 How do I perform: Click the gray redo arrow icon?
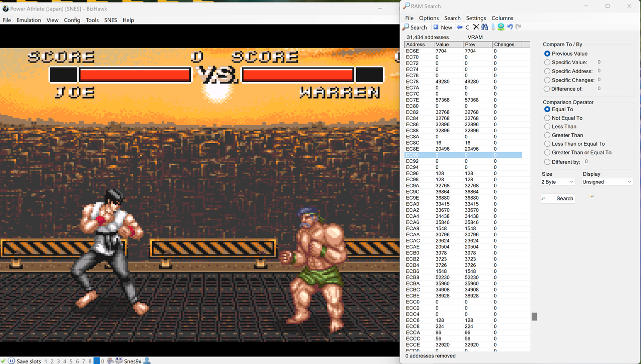point(518,27)
